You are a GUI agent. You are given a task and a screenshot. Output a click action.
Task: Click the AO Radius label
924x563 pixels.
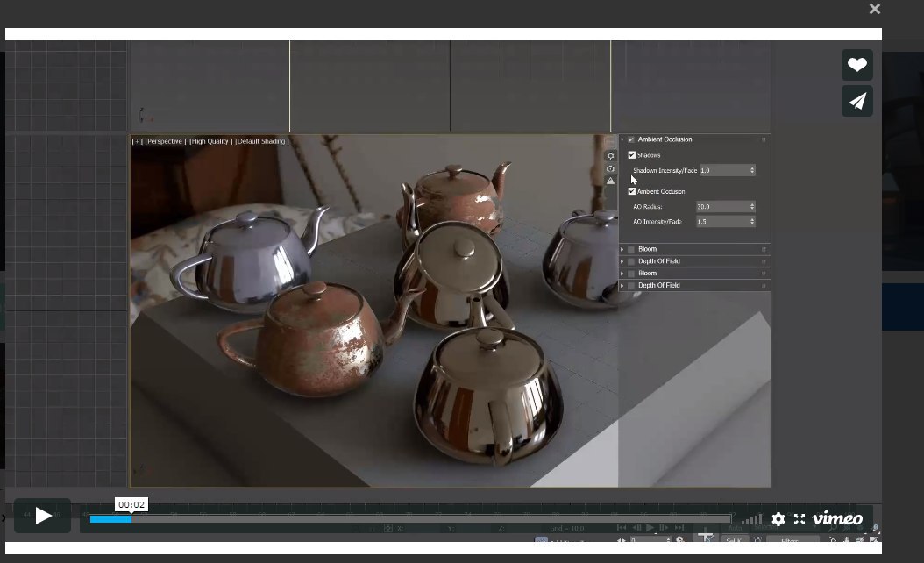(648, 207)
